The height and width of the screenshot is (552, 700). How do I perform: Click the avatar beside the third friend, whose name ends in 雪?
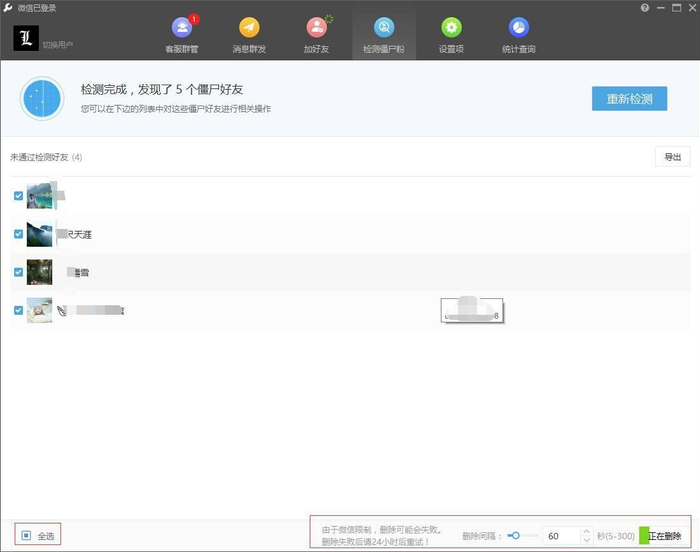pyautogui.click(x=39, y=272)
